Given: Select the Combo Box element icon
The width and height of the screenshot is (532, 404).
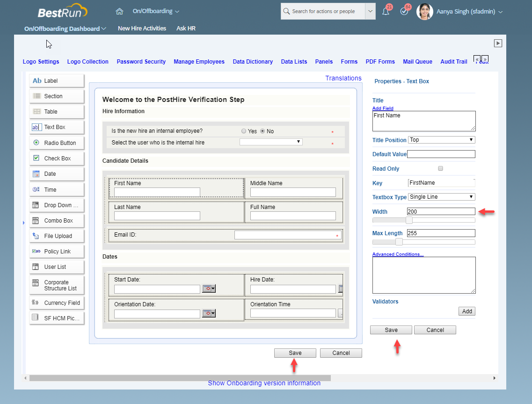Looking at the screenshot, I should point(35,221).
